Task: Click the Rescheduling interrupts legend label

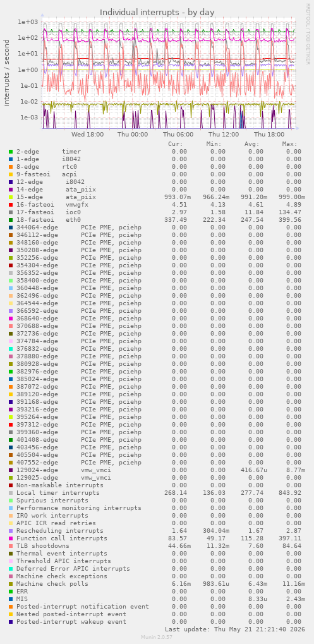Action: click(60, 531)
